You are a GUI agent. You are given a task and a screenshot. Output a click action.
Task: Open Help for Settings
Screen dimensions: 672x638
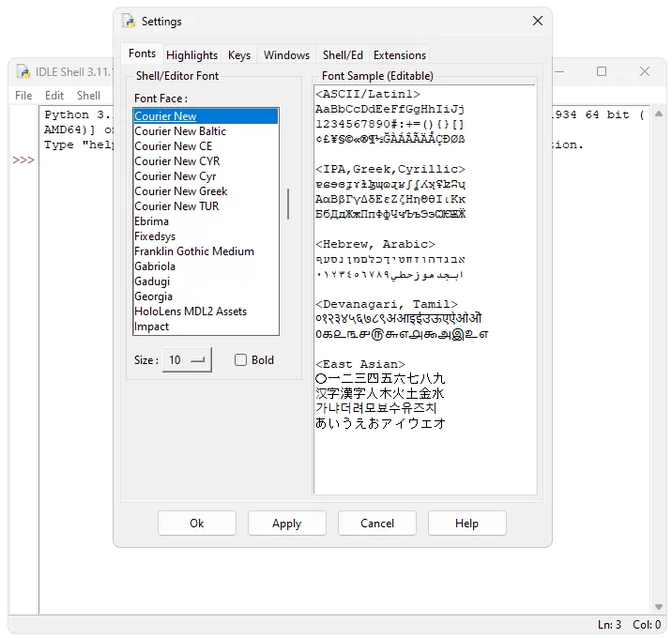point(466,524)
